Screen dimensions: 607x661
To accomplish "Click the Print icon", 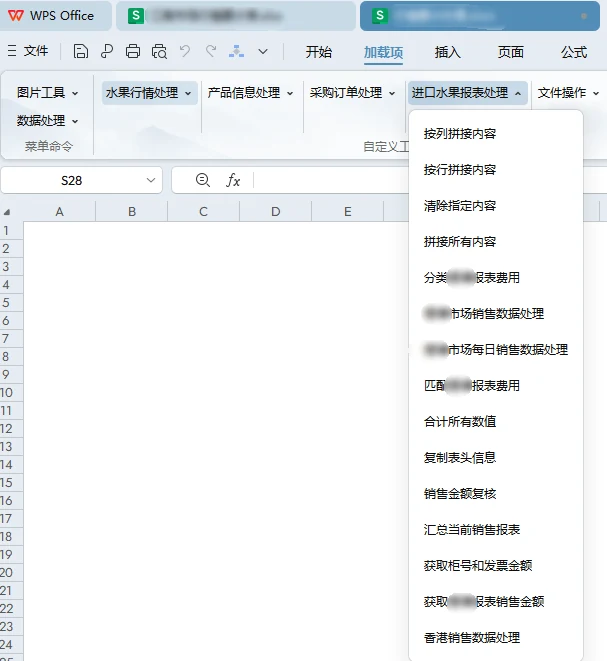I will (x=133, y=51).
